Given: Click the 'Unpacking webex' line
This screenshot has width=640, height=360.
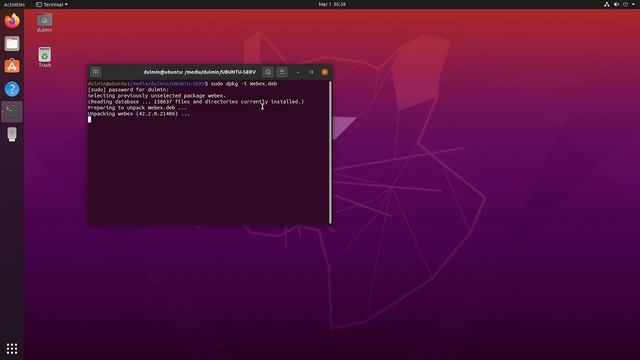Looking at the screenshot, I should tap(138, 114).
